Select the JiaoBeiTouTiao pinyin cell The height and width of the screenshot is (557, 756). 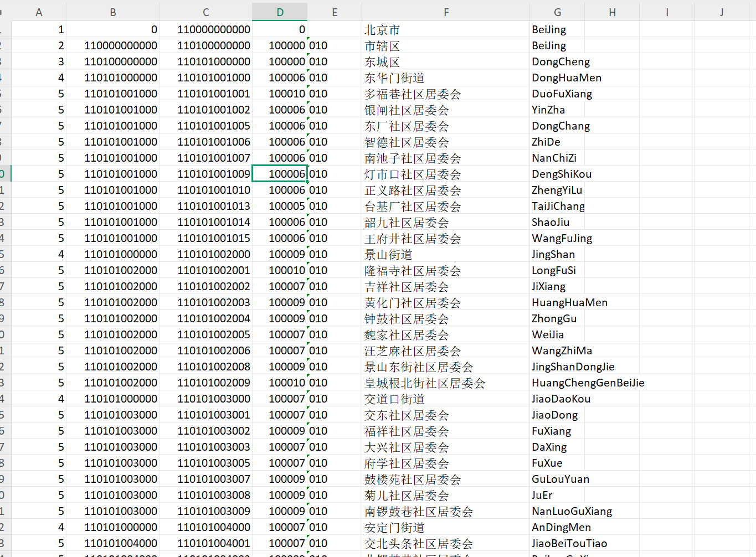point(557,543)
